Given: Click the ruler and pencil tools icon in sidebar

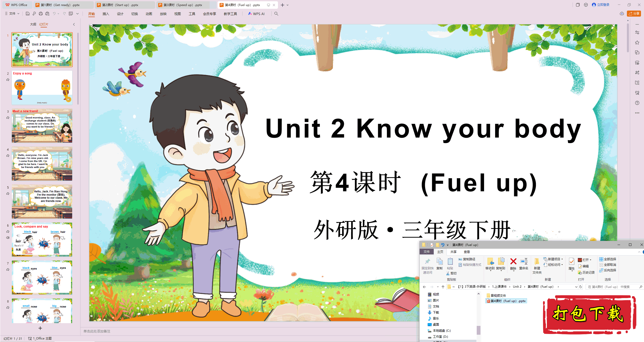Looking at the screenshot, I should pyautogui.click(x=637, y=73).
